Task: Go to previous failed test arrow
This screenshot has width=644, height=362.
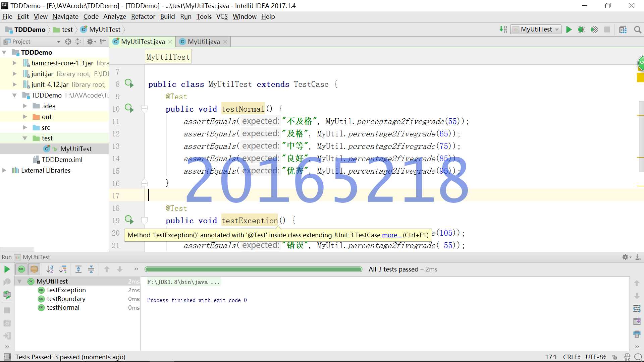Action: tap(107, 269)
